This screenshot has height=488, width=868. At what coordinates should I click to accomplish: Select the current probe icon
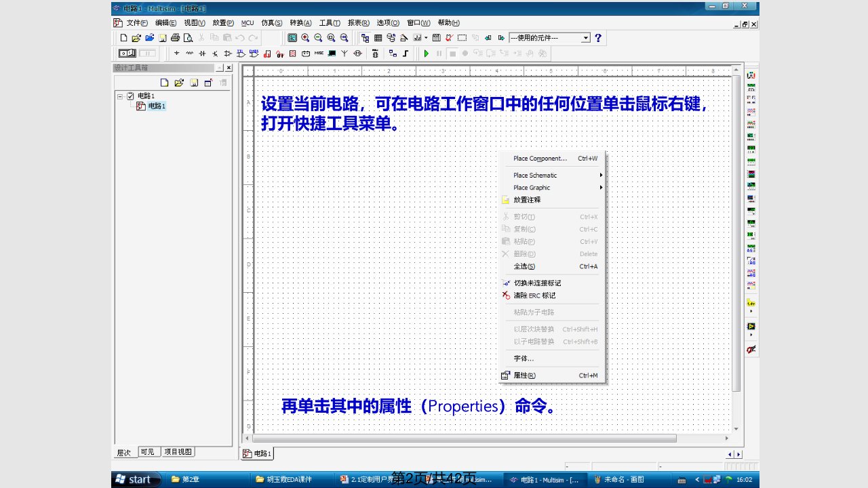coord(751,349)
